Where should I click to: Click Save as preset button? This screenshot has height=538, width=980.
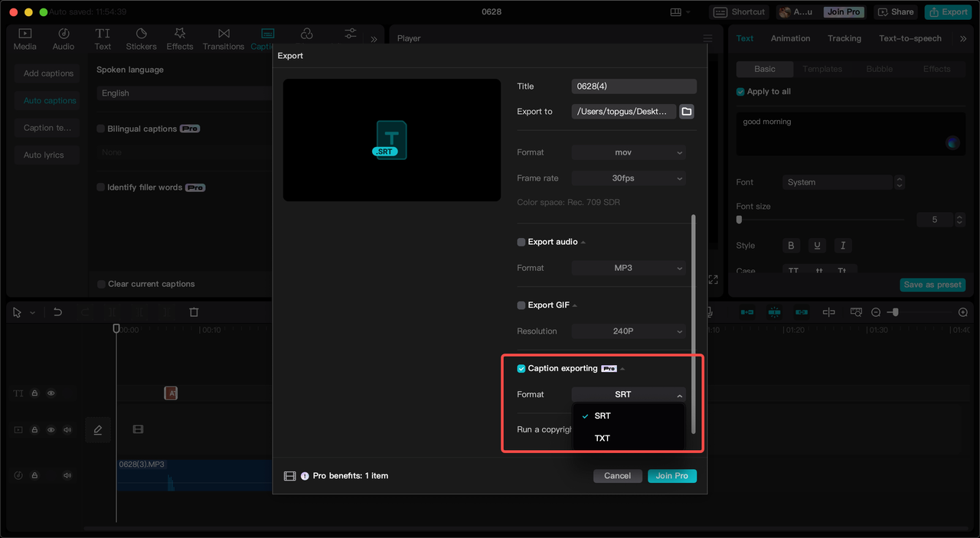click(x=933, y=285)
